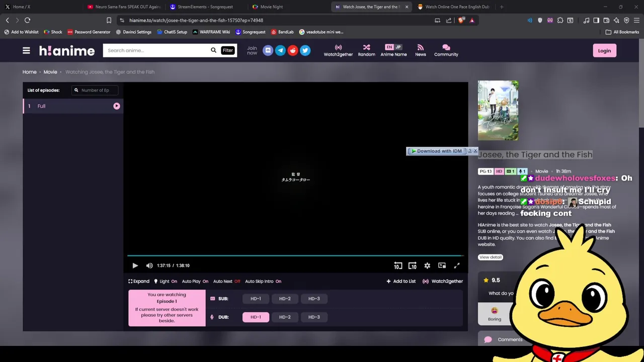Open the HiAnime Telegram link icon
The height and width of the screenshot is (362, 644).
pyautogui.click(x=280, y=50)
